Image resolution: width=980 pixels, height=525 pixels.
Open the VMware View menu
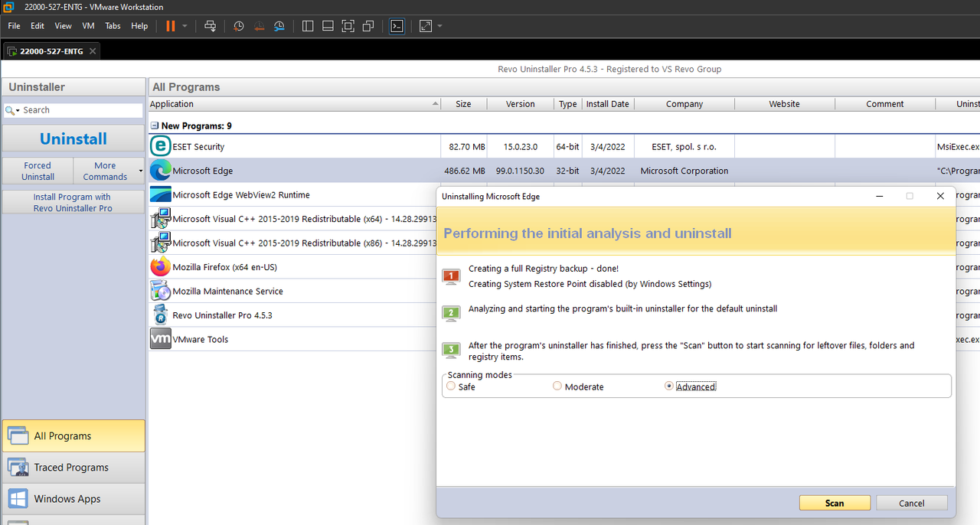point(63,26)
